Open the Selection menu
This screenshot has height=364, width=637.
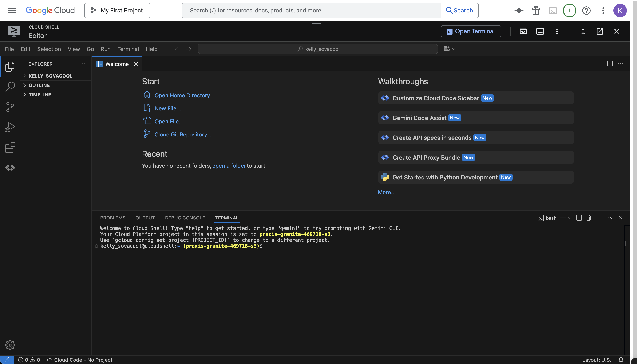[x=49, y=49]
